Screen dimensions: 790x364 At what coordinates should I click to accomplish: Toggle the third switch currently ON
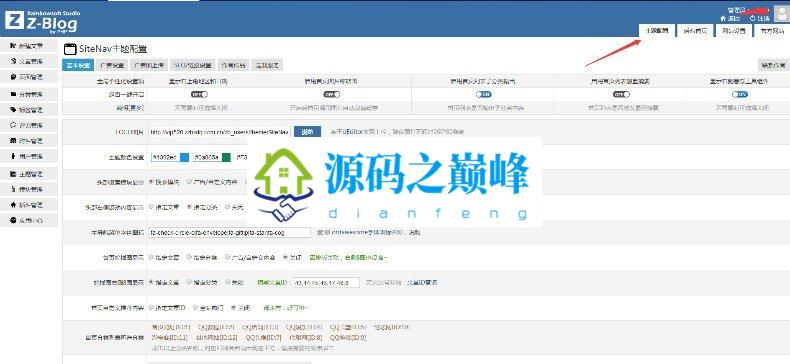(483, 94)
